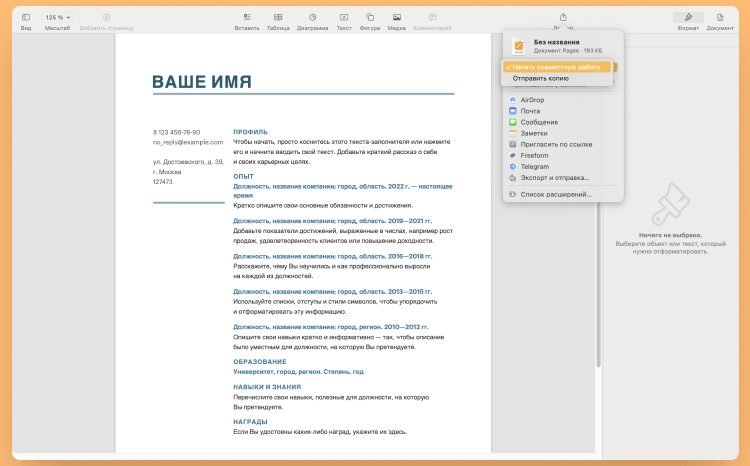This screenshot has height=466, width=750.
Task: Click the Share icon in toolbar
Action: pos(563,17)
